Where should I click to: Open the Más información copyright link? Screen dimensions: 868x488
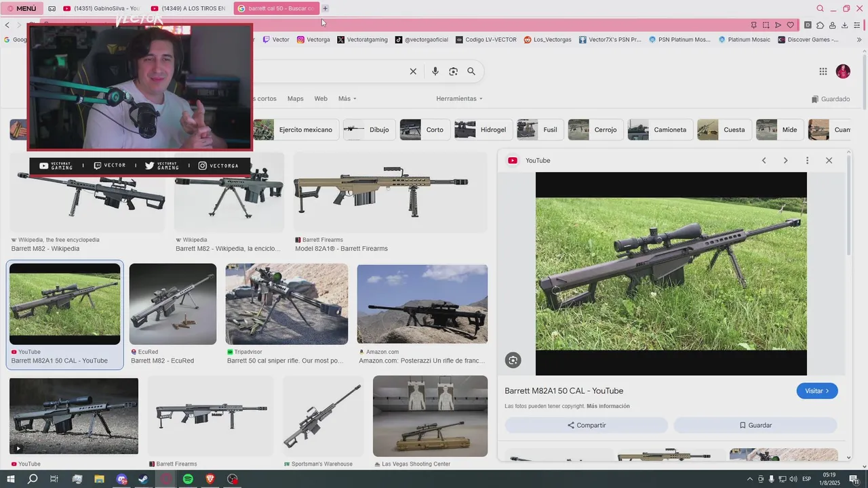[608, 406]
